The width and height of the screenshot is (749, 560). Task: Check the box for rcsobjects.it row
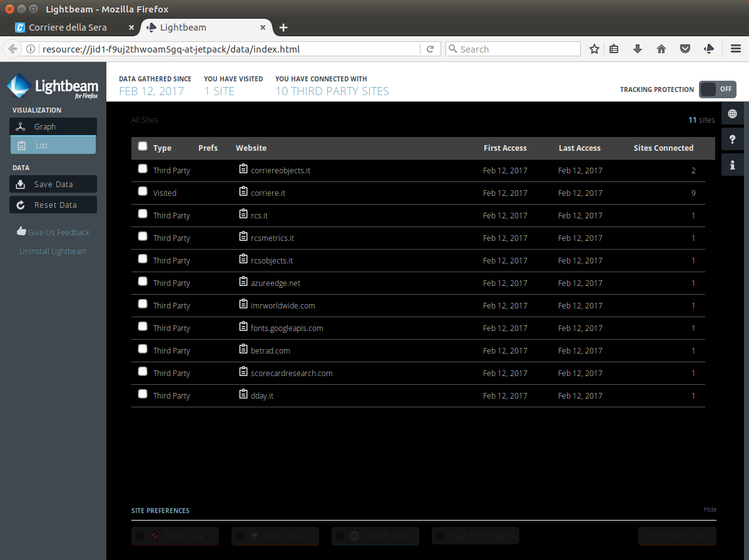tap(142, 258)
